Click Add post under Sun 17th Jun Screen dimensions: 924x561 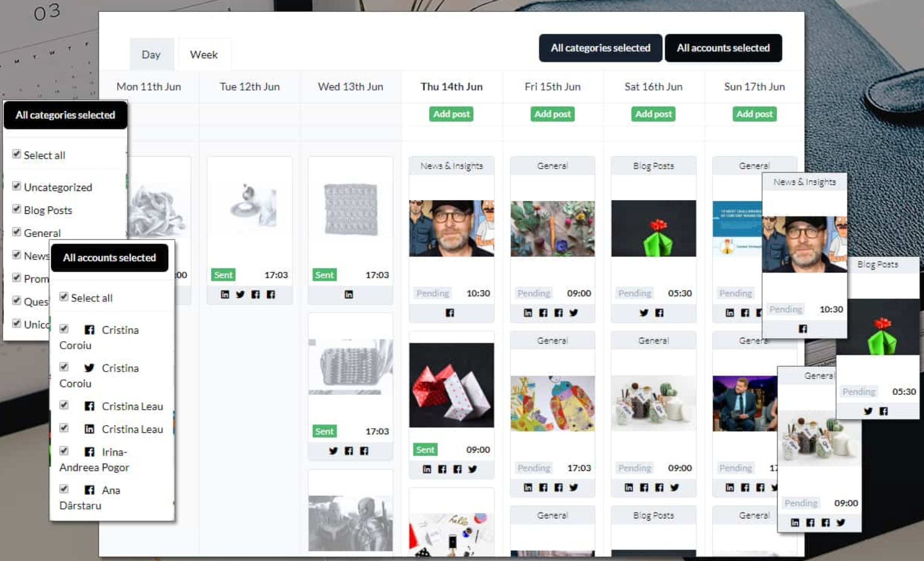pos(754,113)
